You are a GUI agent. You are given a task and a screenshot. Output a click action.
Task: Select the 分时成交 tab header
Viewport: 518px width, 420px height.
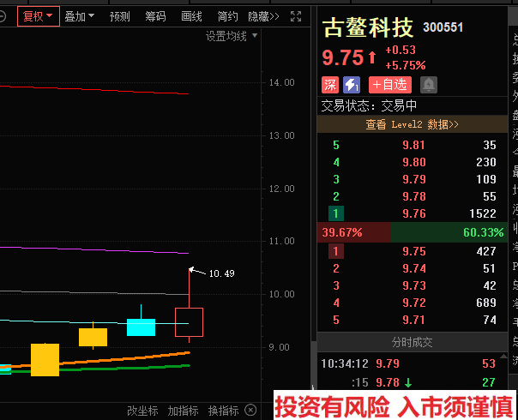412,342
